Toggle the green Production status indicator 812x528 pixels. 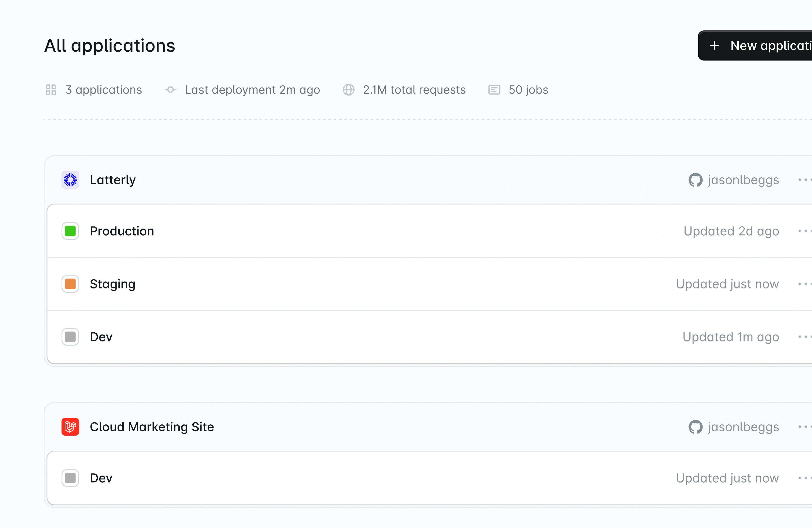coord(70,231)
